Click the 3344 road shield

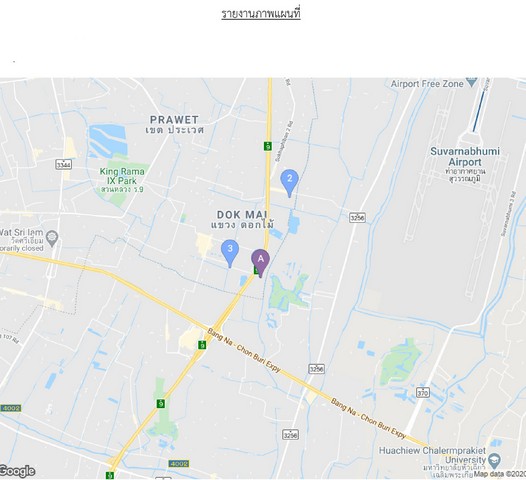click(63, 165)
